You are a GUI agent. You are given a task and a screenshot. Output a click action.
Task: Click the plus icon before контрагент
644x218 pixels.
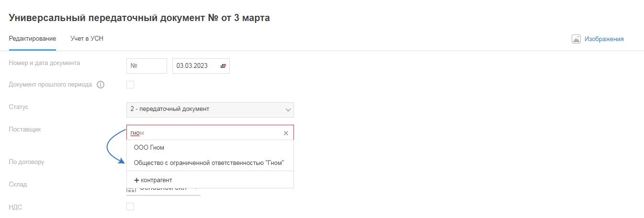point(136,180)
